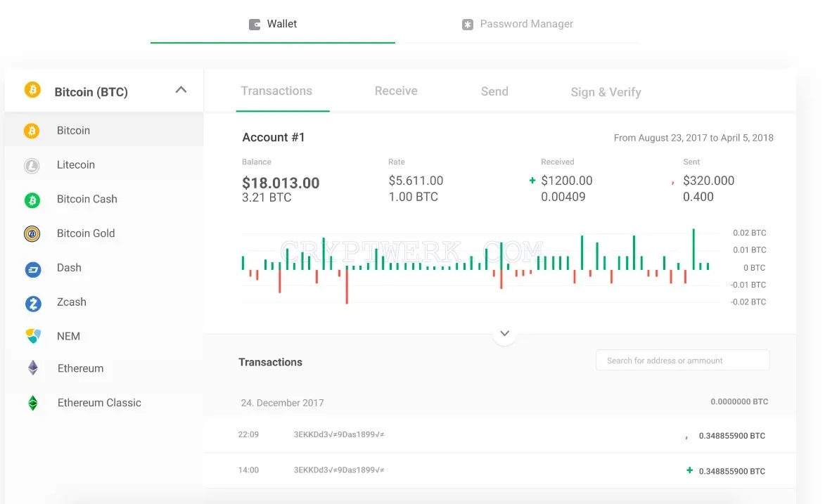Switch to the Password Manager tab
825x504 pixels.
[x=517, y=24]
